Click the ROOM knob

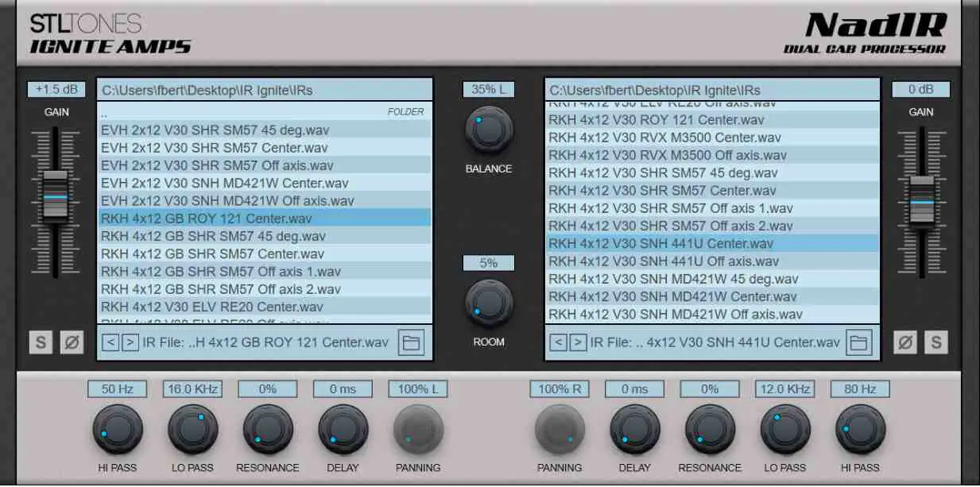pos(489,303)
